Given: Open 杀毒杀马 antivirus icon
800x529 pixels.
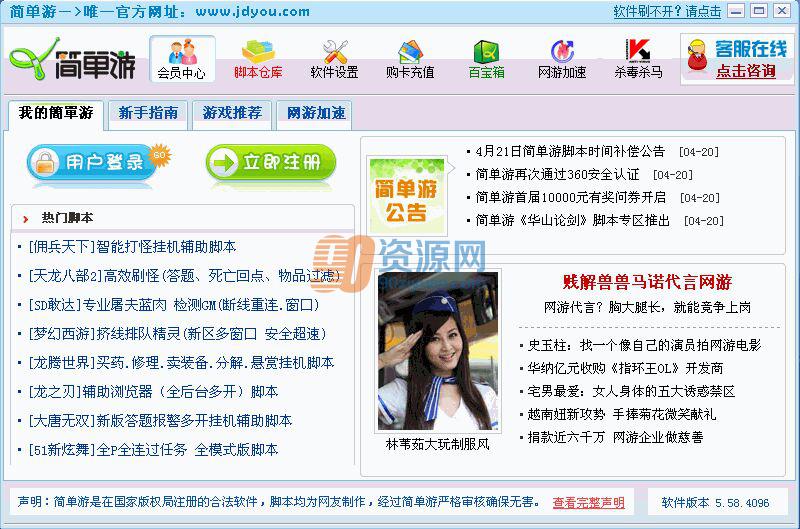Looking at the screenshot, I should pyautogui.click(x=638, y=59).
